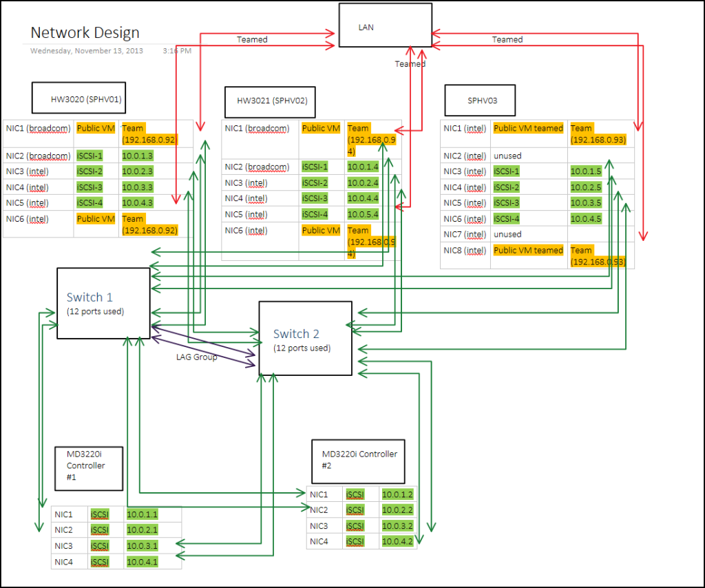
Task: Click the HW3020 (SPHV01) header box
Action: [78, 97]
